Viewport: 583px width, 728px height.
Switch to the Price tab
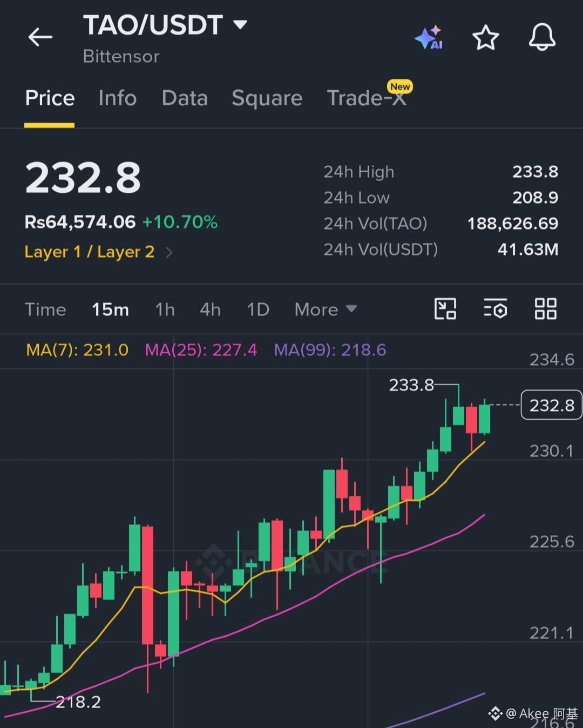[50, 98]
